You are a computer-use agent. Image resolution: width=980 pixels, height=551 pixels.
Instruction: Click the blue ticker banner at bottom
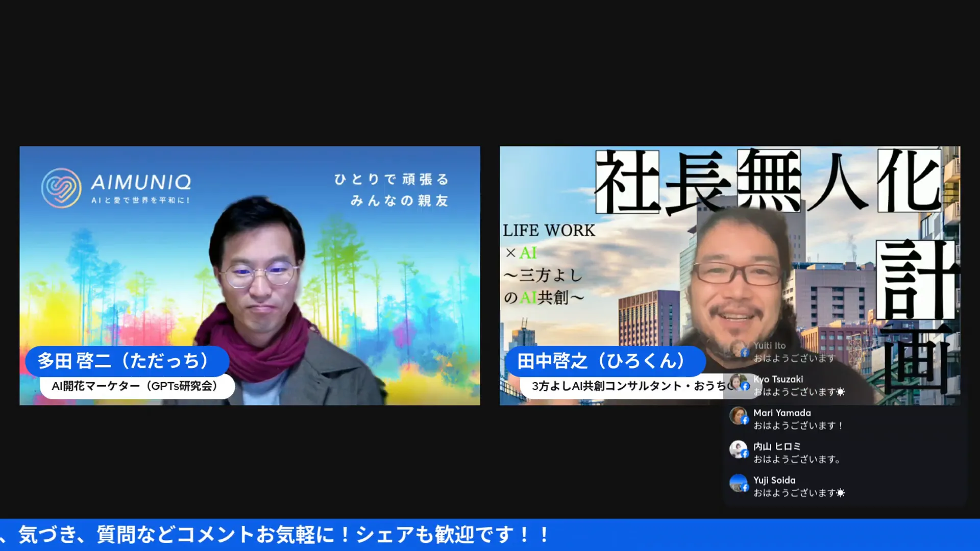[490, 536]
